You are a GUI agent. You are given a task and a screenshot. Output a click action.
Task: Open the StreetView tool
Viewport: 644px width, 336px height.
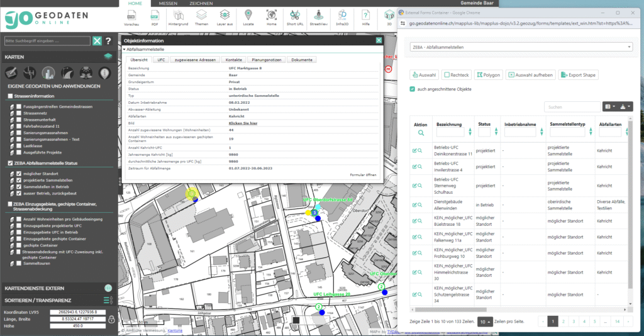point(319,16)
